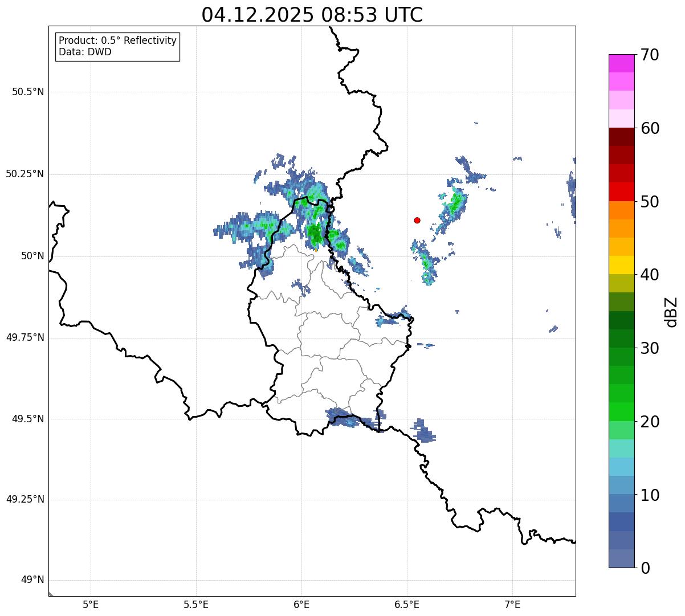Click the latitude label 49.75°N
This screenshot has width=685, height=616.
click(25, 337)
